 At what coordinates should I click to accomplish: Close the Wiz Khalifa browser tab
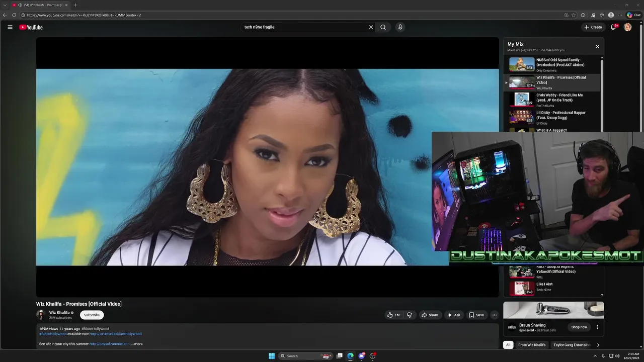66,5
